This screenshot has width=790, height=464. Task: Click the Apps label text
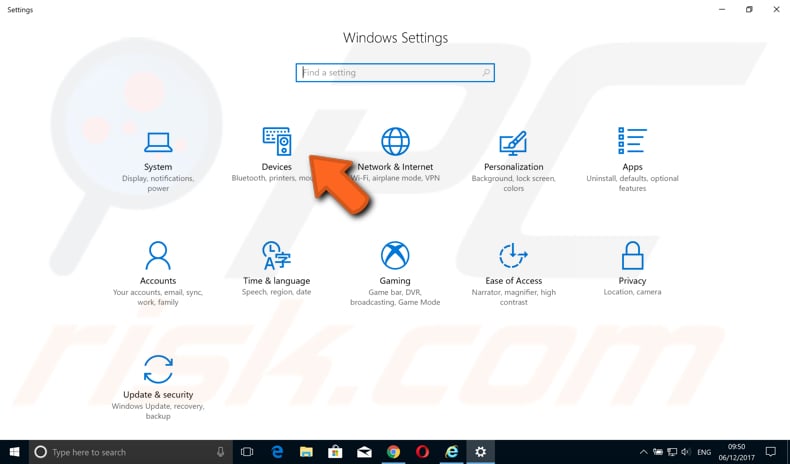point(632,167)
